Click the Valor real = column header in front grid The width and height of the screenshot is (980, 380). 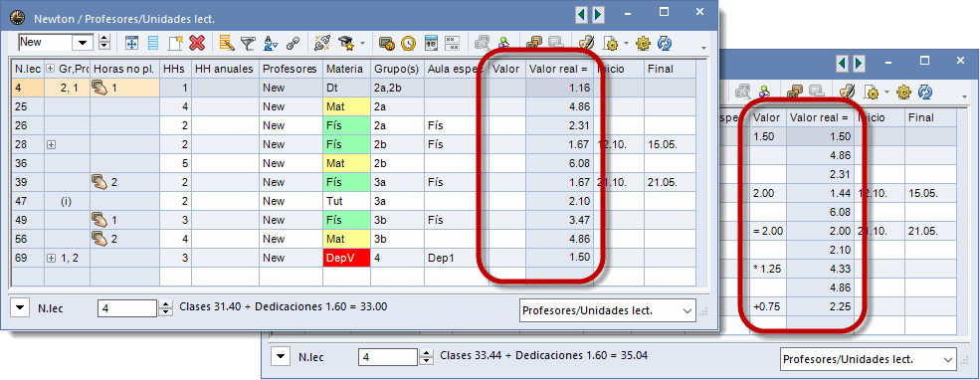559,69
